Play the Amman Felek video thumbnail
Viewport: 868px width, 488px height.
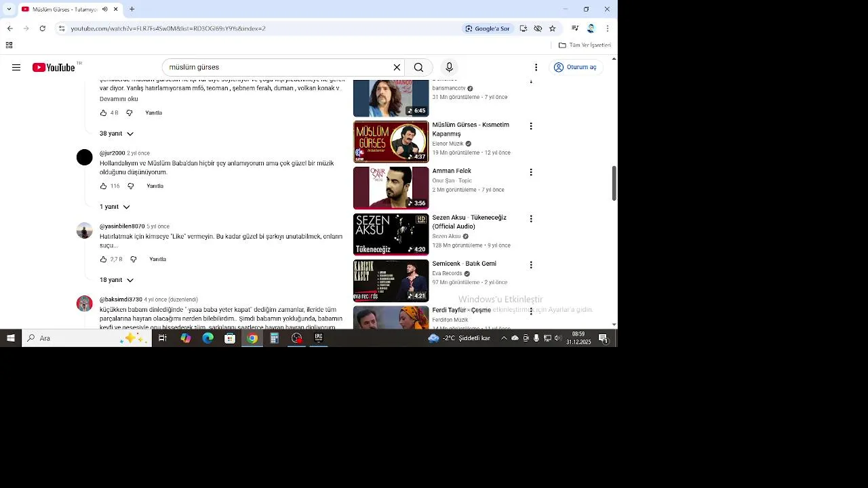391,188
